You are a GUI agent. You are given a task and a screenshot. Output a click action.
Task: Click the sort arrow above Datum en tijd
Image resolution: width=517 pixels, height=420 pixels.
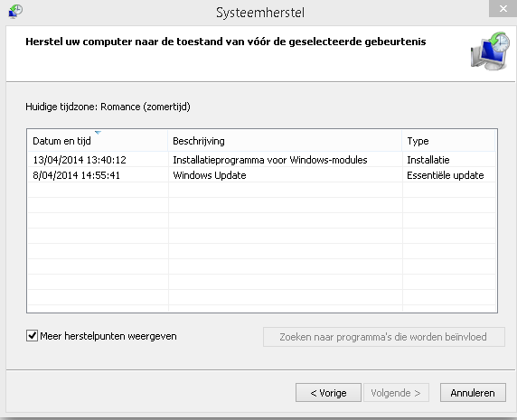(98, 133)
